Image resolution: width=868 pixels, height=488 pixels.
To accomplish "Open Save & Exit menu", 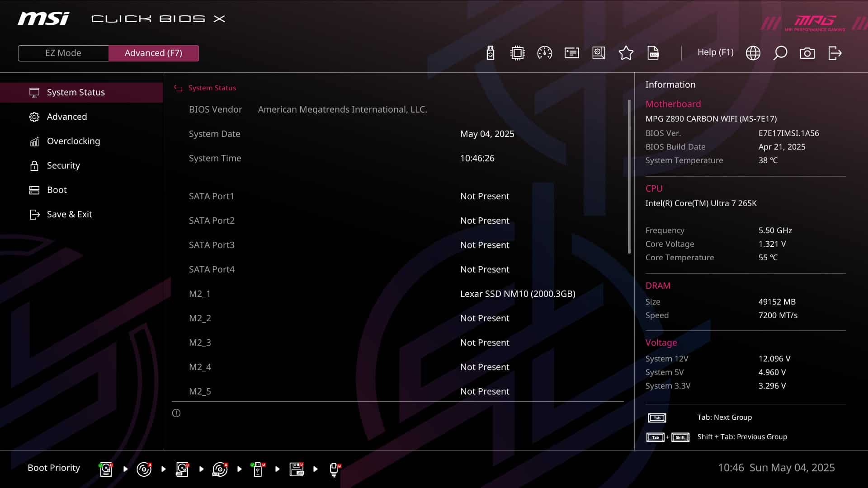I will [81, 214].
